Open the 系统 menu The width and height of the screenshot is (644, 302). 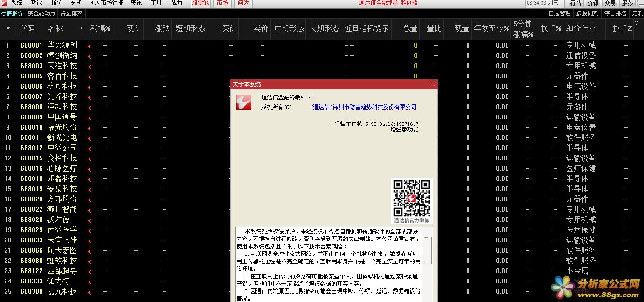tap(17, 3)
